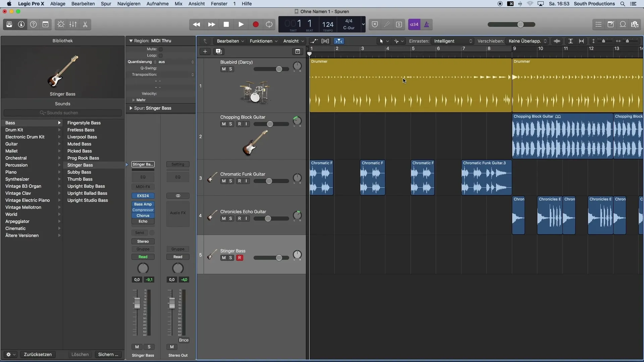Toggle the count-in 1234 button
This screenshot has height=362, width=644.
tap(414, 24)
